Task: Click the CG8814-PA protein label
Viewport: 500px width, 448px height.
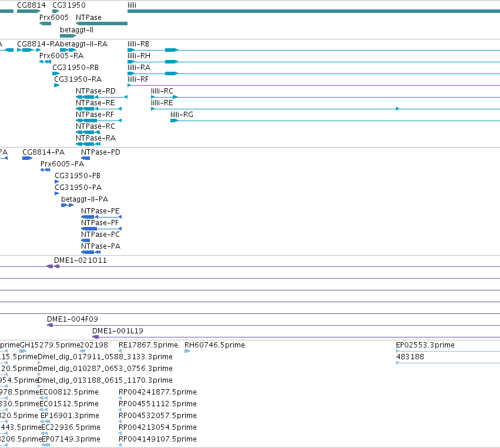Action: (43, 152)
